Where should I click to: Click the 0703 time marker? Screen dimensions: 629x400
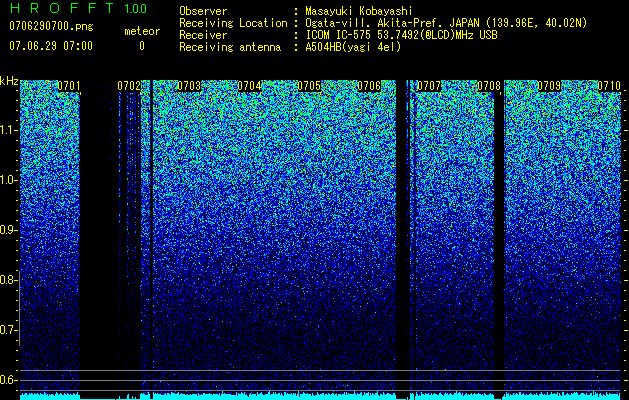(189, 86)
